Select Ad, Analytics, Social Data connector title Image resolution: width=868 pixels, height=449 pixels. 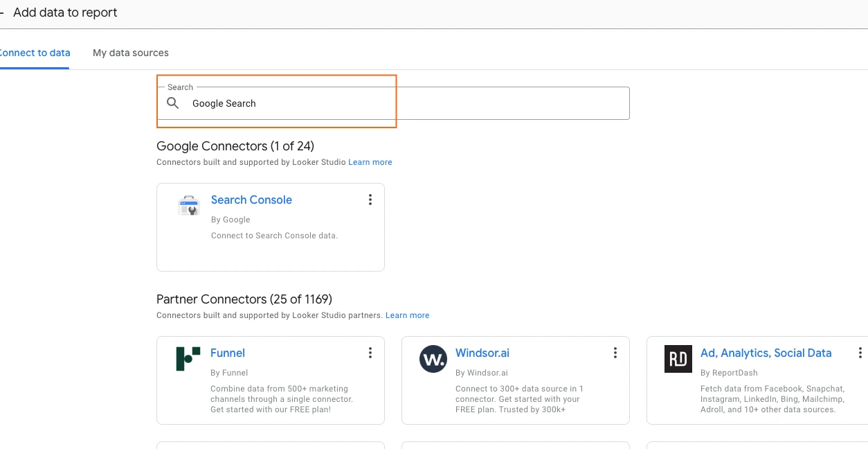766,353
